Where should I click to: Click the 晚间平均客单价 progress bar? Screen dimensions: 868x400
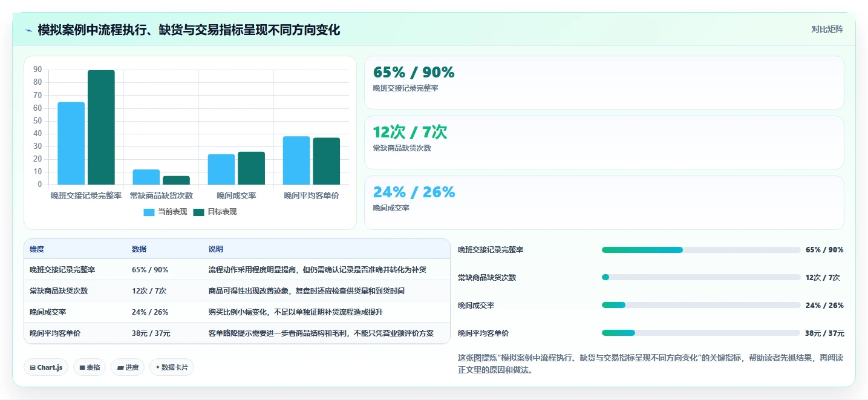[701, 333]
